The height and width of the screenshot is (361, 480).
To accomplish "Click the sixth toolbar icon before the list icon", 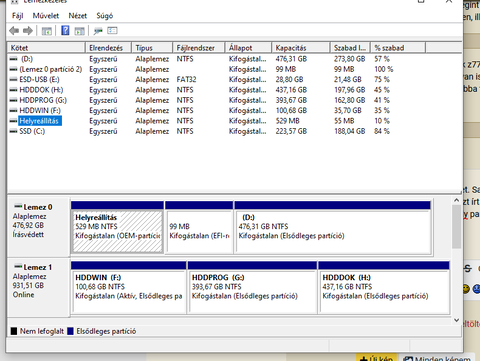I will [x=98, y=31].
